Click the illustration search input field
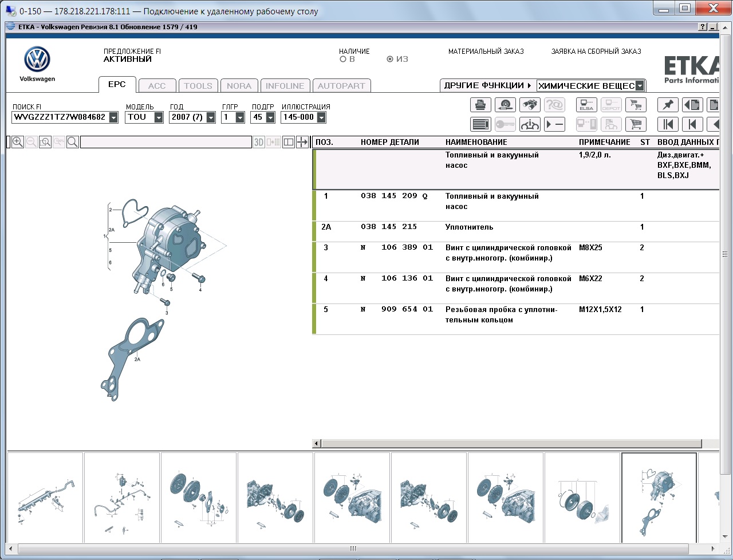The image size is (733, 560). pyautogui.click(x=166, y=142)
